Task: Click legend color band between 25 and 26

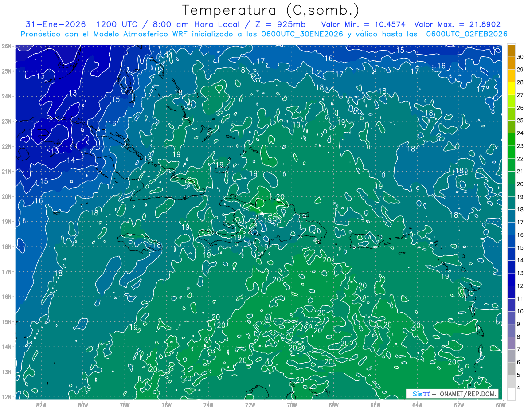Action: click(x=511, y=114)
